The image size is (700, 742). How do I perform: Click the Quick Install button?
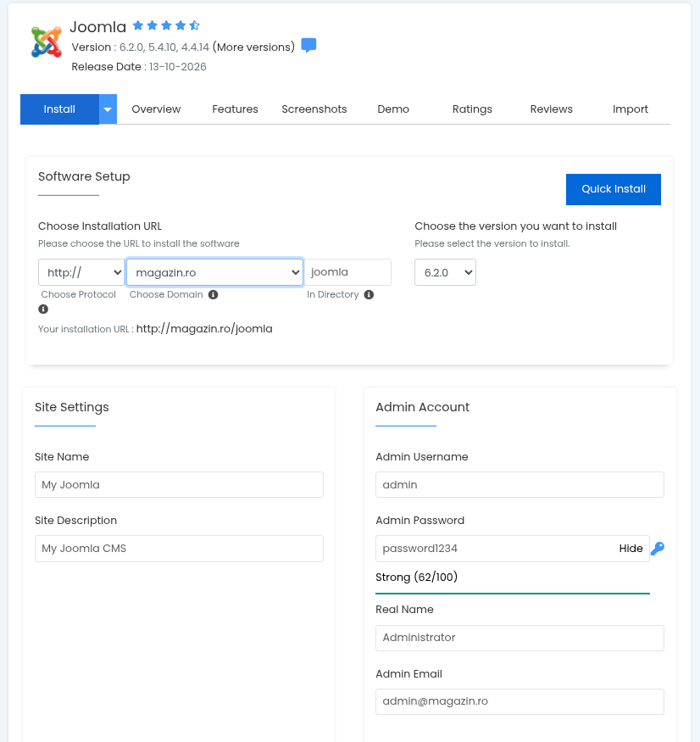point(614,189)
